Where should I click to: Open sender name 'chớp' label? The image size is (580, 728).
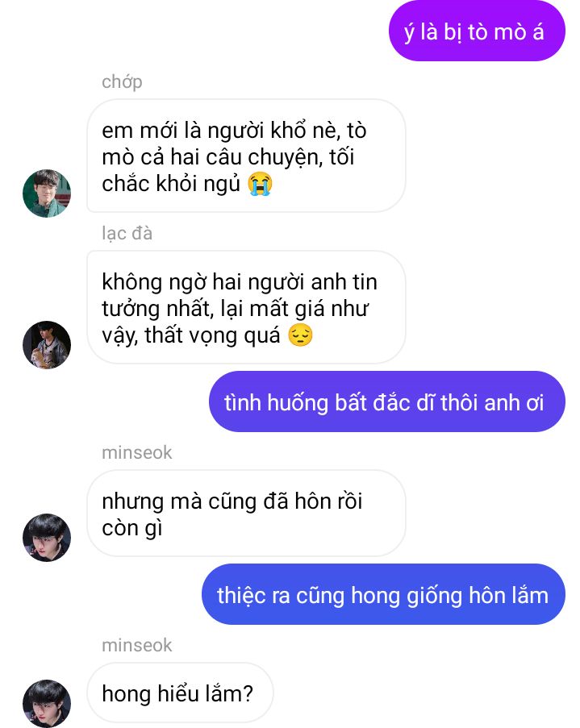[122, 81]
